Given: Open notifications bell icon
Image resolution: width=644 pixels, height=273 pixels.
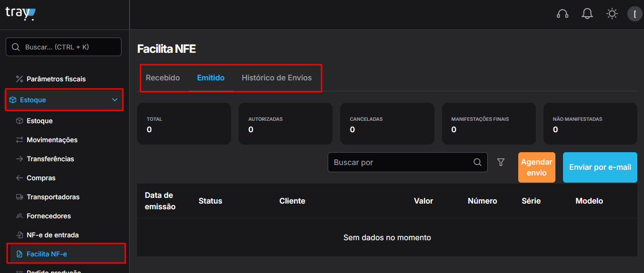Looking at the screenshot, I should (587, 14).
